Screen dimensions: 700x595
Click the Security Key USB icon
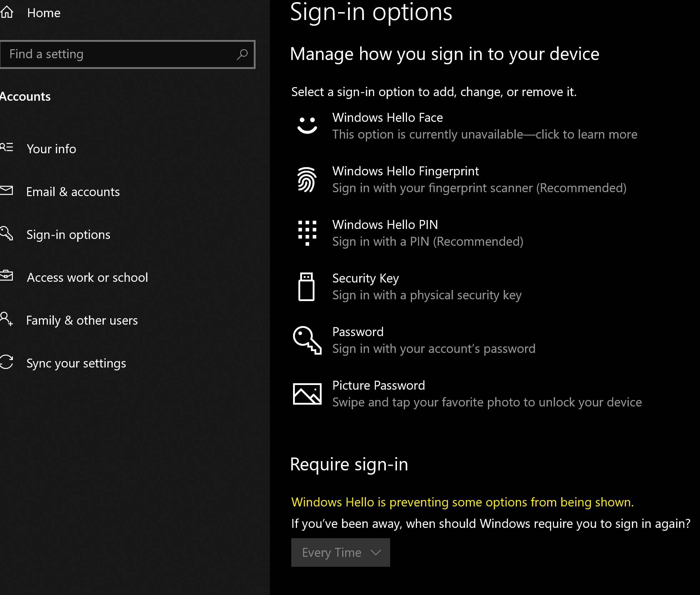pyautogui.click(x=306, y=286)
